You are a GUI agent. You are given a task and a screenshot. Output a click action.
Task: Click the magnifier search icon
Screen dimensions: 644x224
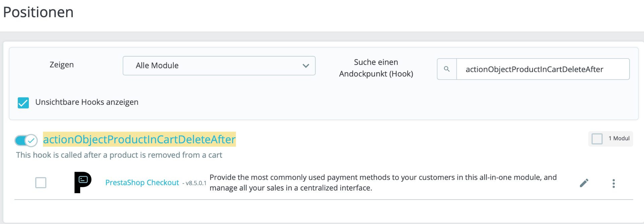pyautogui.click(x=447, y=69)
